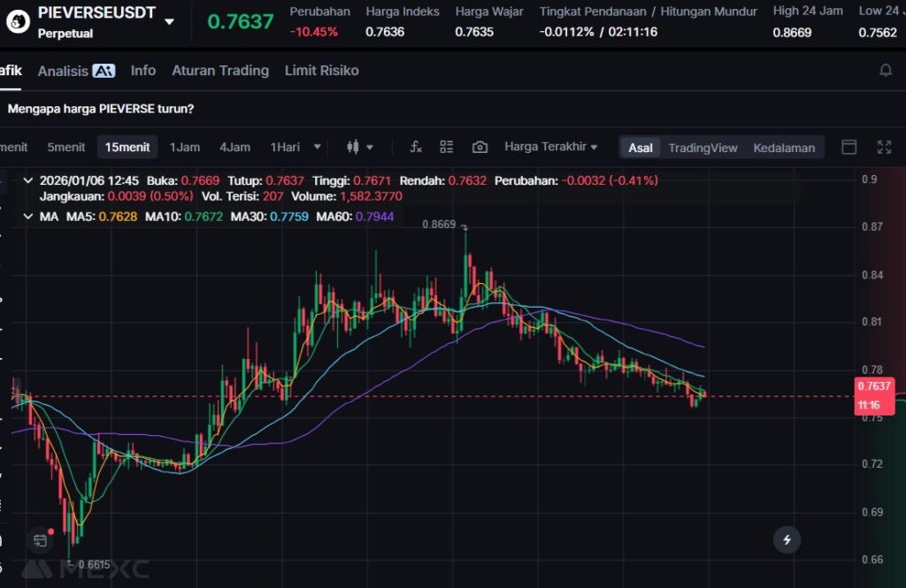
Task: Click the chart layout grid icon
Action: click(447, 147)
